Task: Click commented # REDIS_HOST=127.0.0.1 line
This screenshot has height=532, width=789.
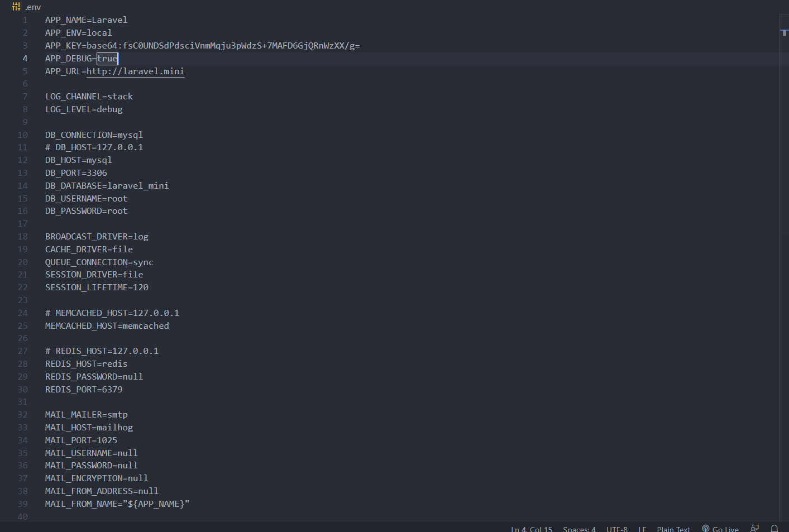Action: pos(102,351)
